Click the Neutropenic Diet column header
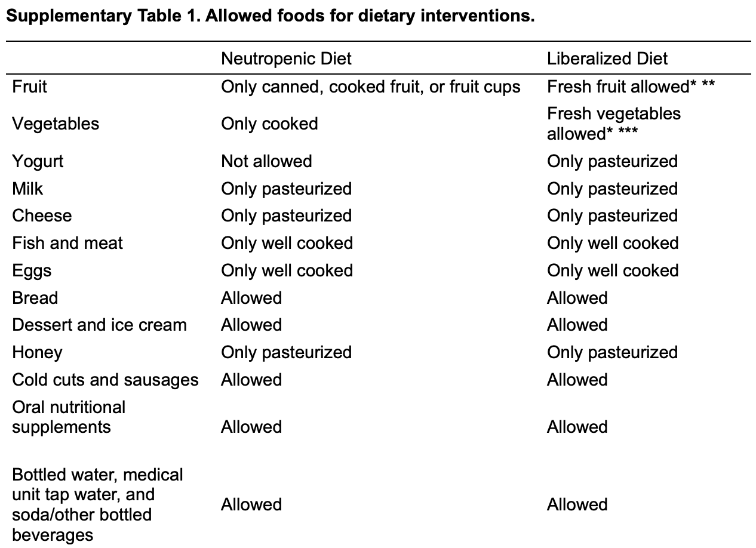The image size is (756, 548). pos(286,59)
